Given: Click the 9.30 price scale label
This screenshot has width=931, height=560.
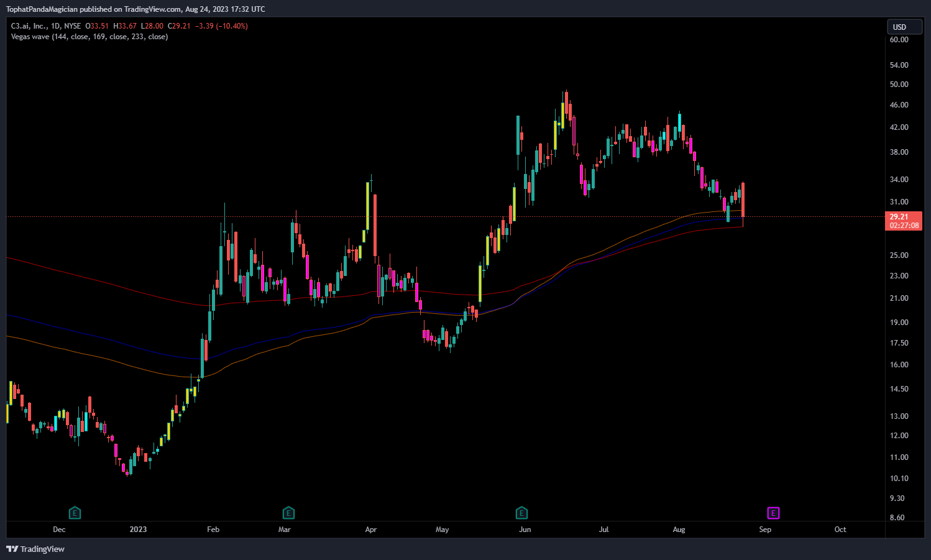Looking at the screenshot, I should (897, 498).
